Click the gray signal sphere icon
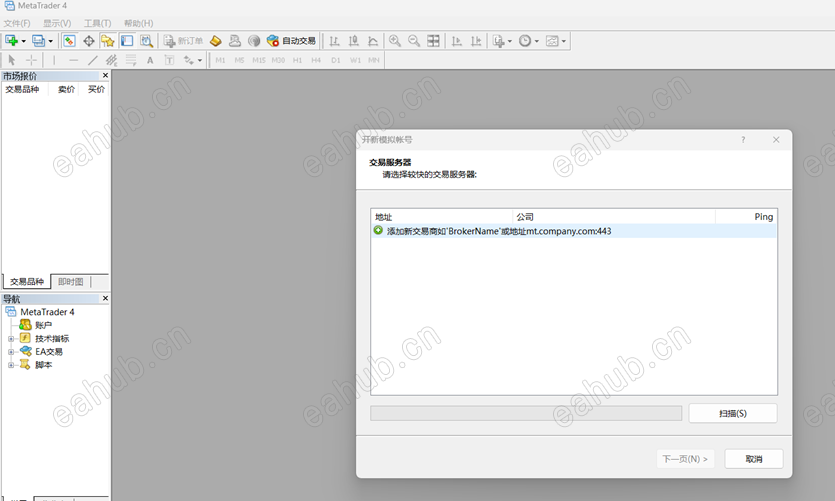Image resolution: width=835 pixels, height=501 pixels. pyautogui.click(x=254, y=40)
